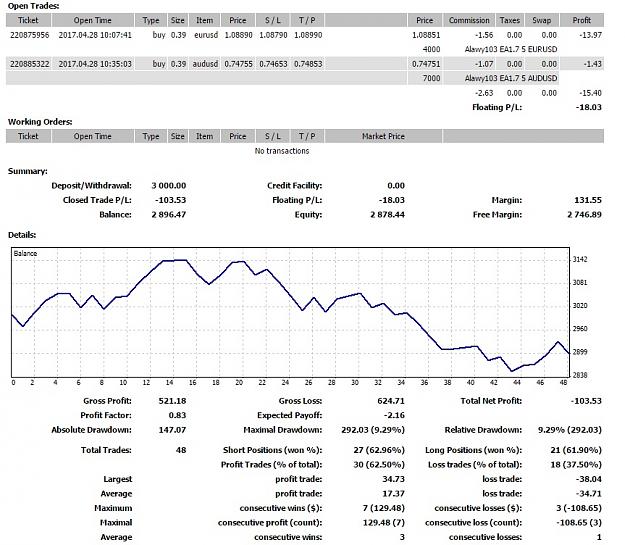Click the Swap column header

point(541,20)
